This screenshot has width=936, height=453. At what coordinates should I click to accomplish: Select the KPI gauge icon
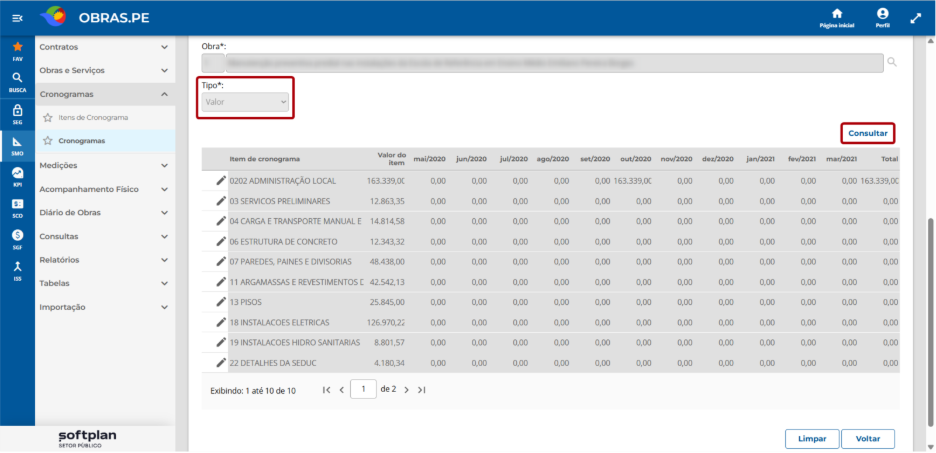pos(17,173)
